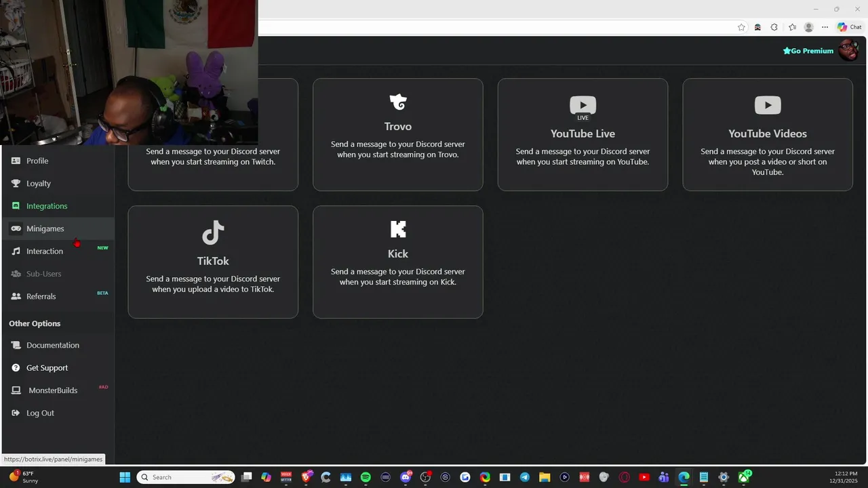
Task: Click Go Premium link
Action: (x=808, y=51)
